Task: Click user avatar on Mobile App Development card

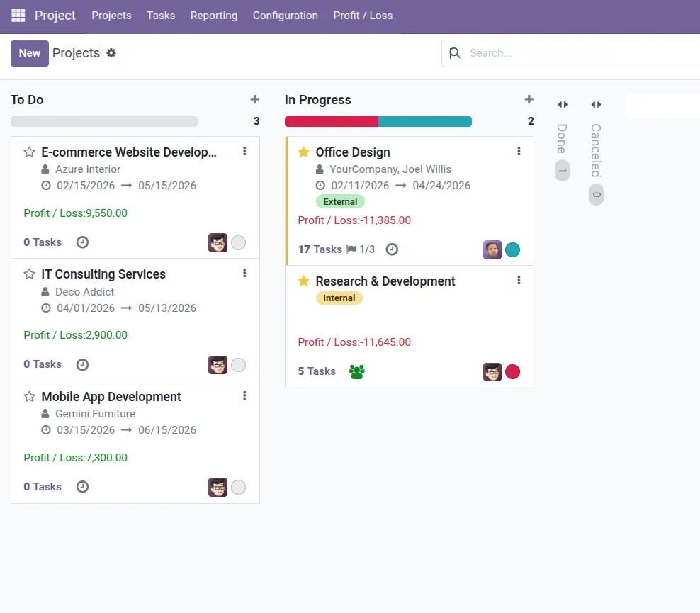Action: pyautogui.click(x=218, y=487)
